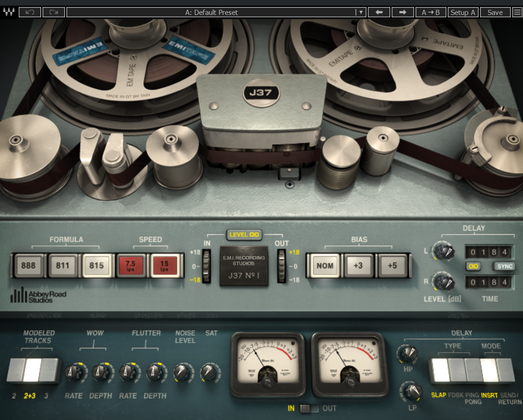Set bias to +3
This screenshot has height=420, width=523.
[x=358, y=265]
